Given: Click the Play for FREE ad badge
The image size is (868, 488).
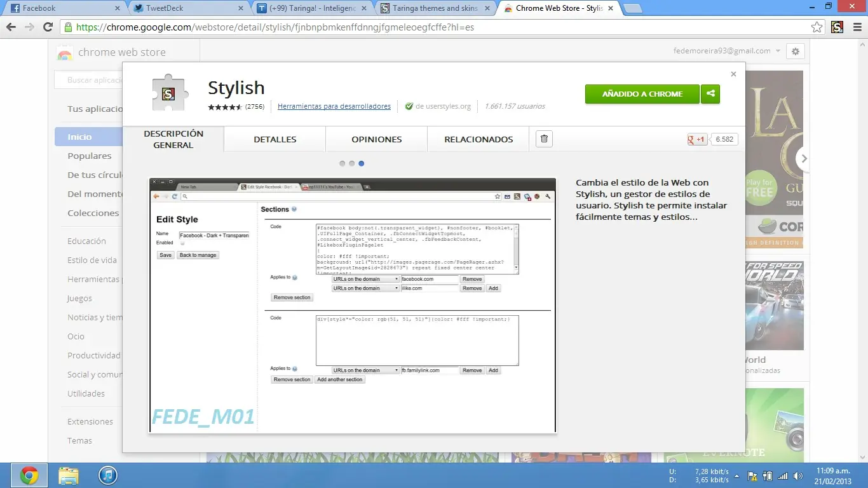Looking at the screenshot, I should (x=760, y=187).
